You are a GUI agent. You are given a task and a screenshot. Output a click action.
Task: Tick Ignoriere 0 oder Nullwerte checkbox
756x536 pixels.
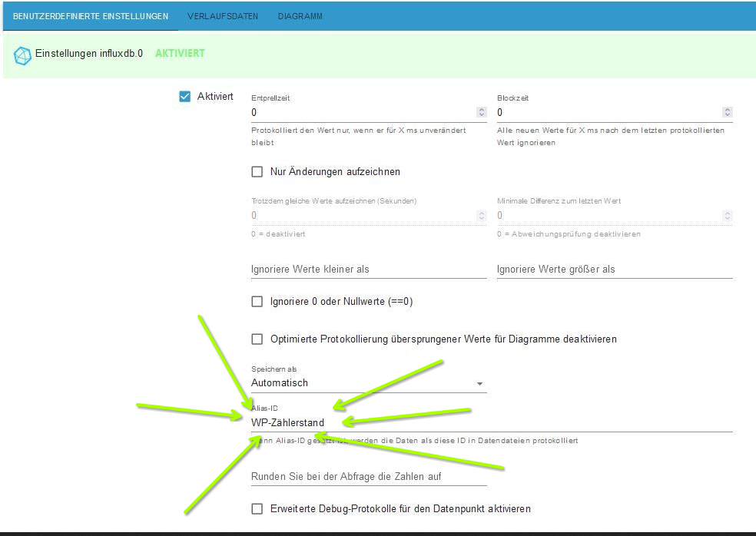257,302
